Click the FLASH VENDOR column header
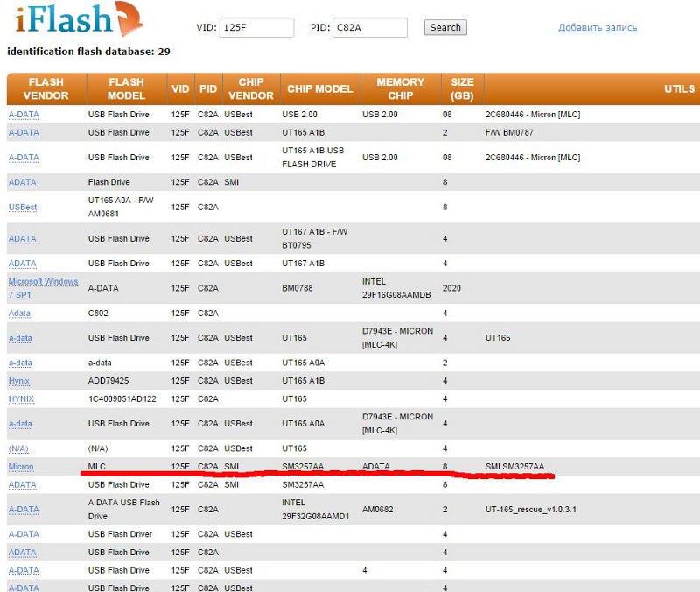700x592 pixels. (x=46, y=89)
